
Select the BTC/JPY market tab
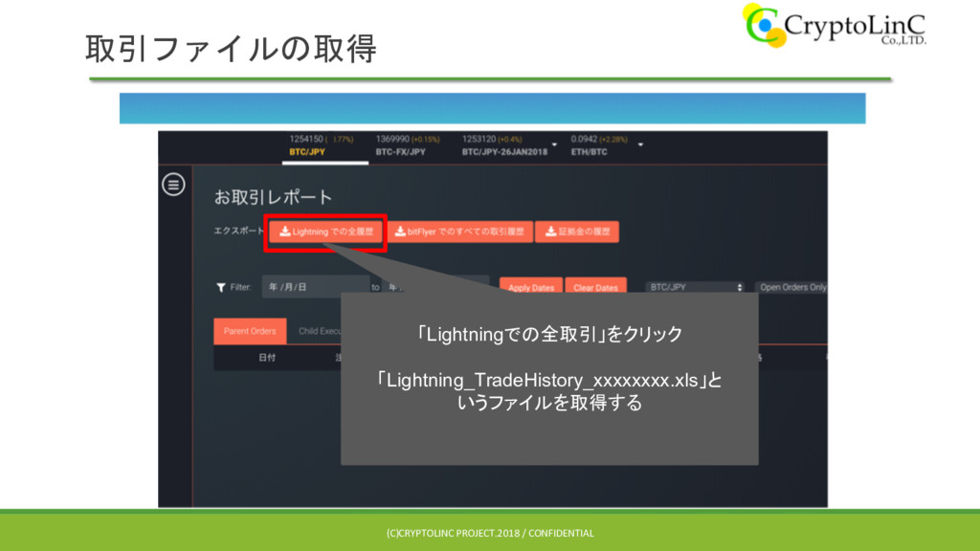coord(325,146)
